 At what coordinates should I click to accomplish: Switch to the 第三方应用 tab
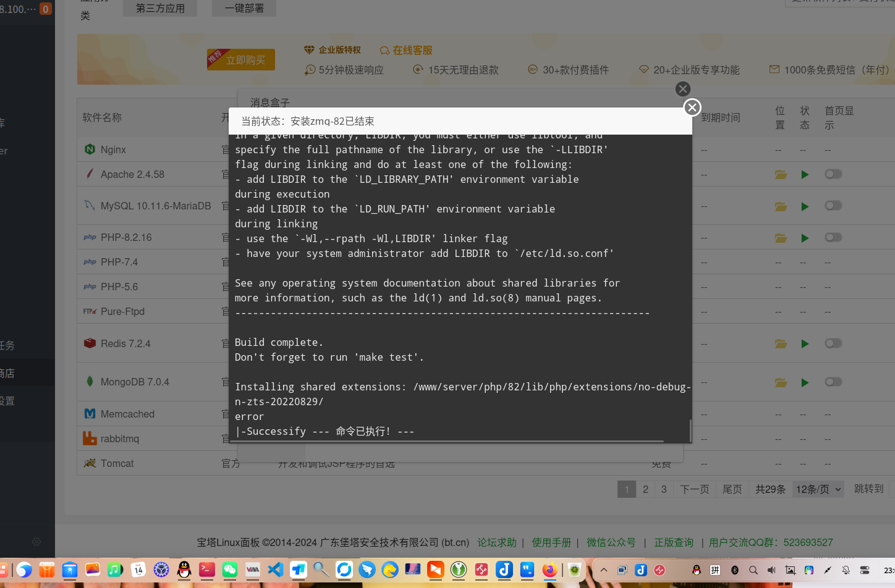coord(160,8)
